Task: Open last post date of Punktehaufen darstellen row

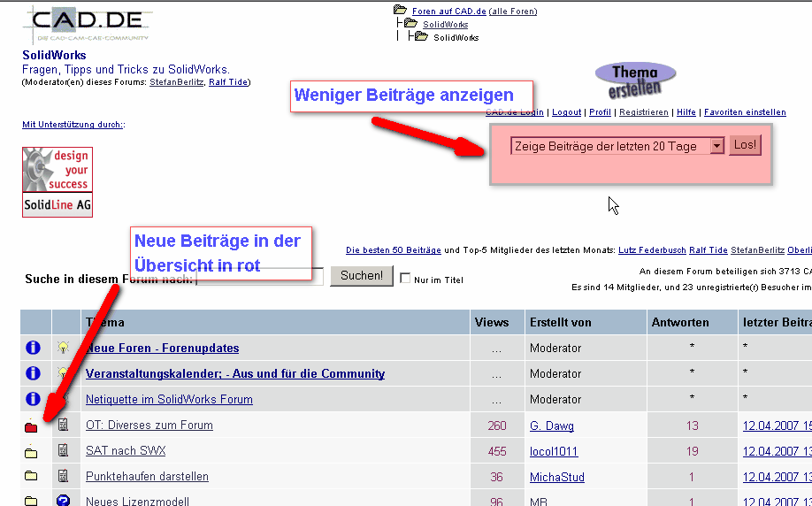Action: 778,477
